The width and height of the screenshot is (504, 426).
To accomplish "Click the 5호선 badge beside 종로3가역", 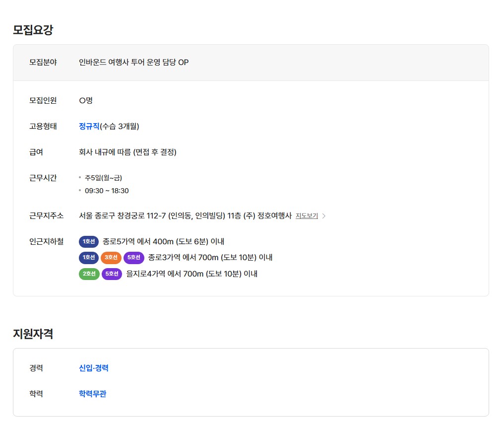I will click(133, 258).
